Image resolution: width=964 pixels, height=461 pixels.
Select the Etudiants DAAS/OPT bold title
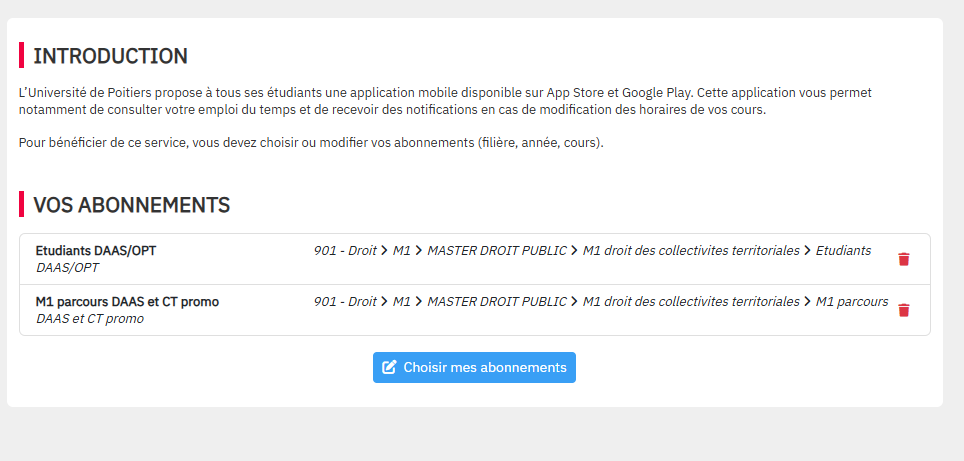coord(96,251)
